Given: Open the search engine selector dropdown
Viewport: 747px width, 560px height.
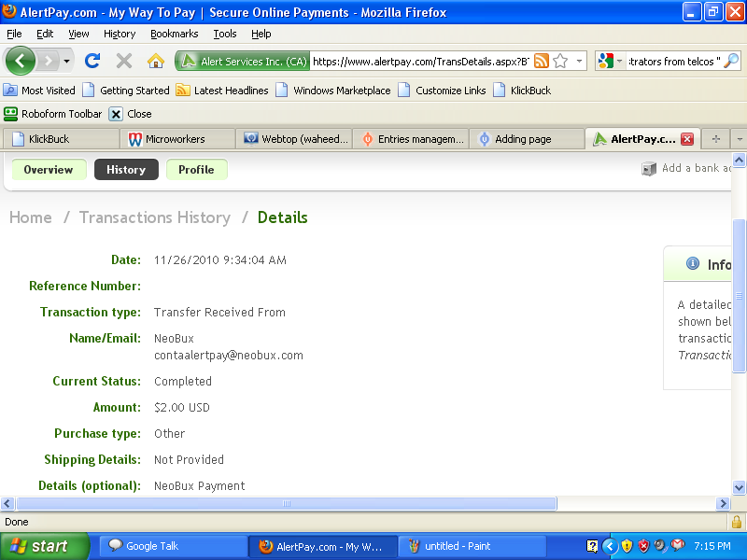Looking at the screenshot, I should [x=619, y=61].
